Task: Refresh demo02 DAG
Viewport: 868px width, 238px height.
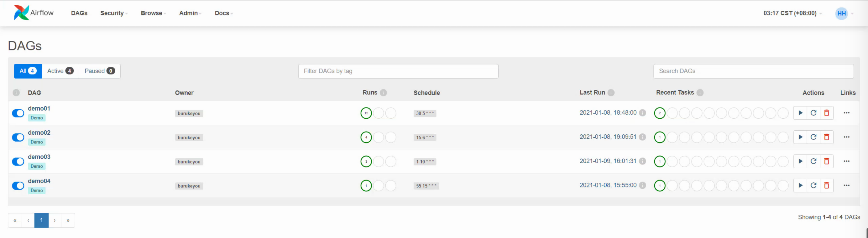Action: click(x=813, y=137)
